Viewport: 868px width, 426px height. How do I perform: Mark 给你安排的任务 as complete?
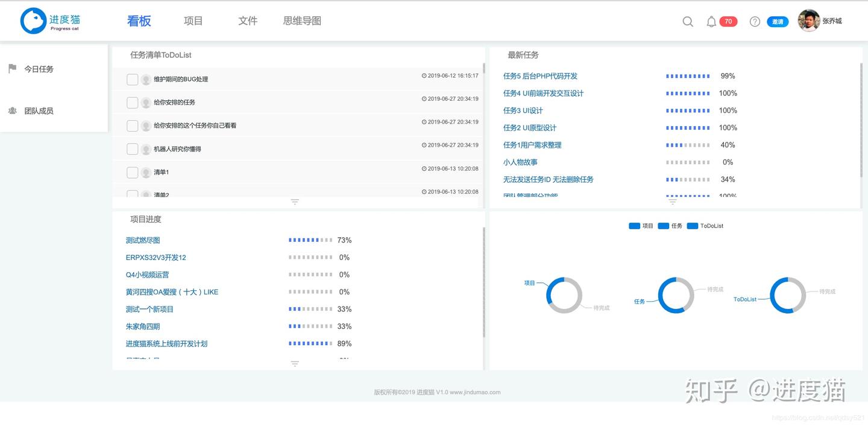132,102
